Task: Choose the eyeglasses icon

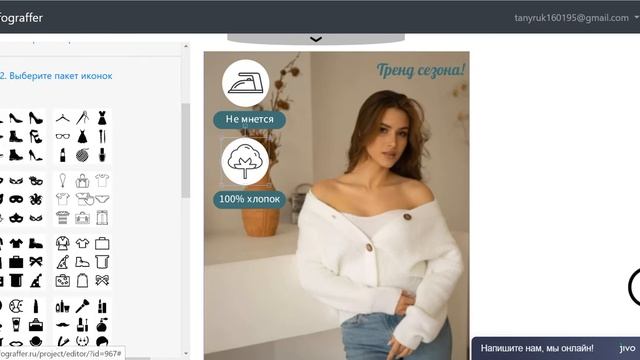Action: click(x=62, y=137)
